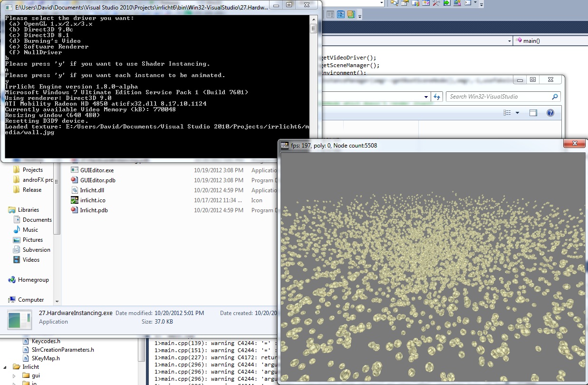
Task: Close the Irrlicht render window
Action: click(575, 143)
